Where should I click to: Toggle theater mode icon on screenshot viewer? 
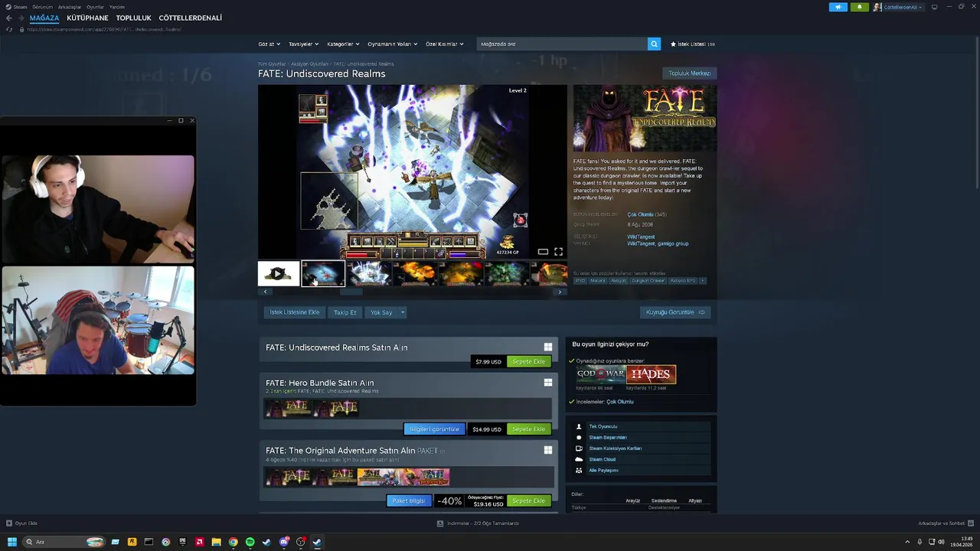point(543,252)
